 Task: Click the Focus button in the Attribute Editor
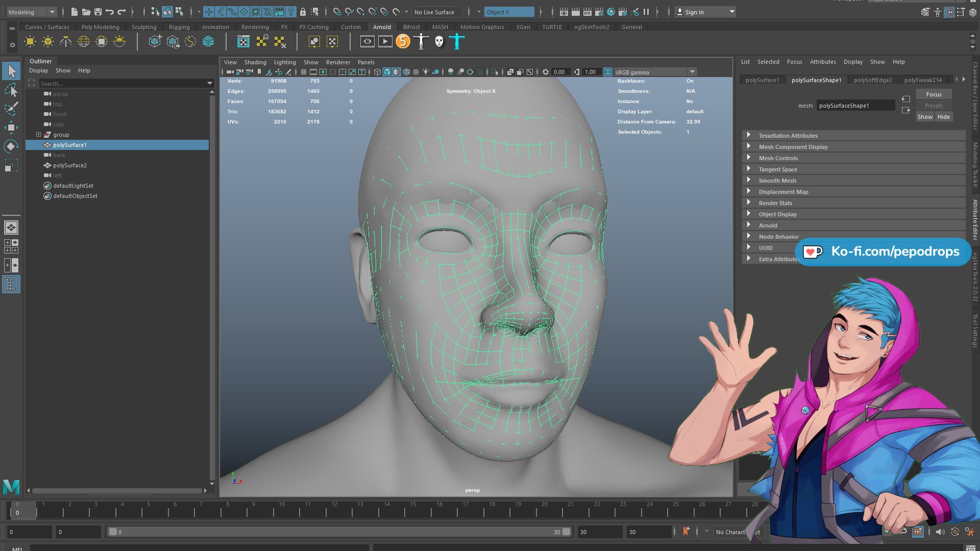point(934,94)
